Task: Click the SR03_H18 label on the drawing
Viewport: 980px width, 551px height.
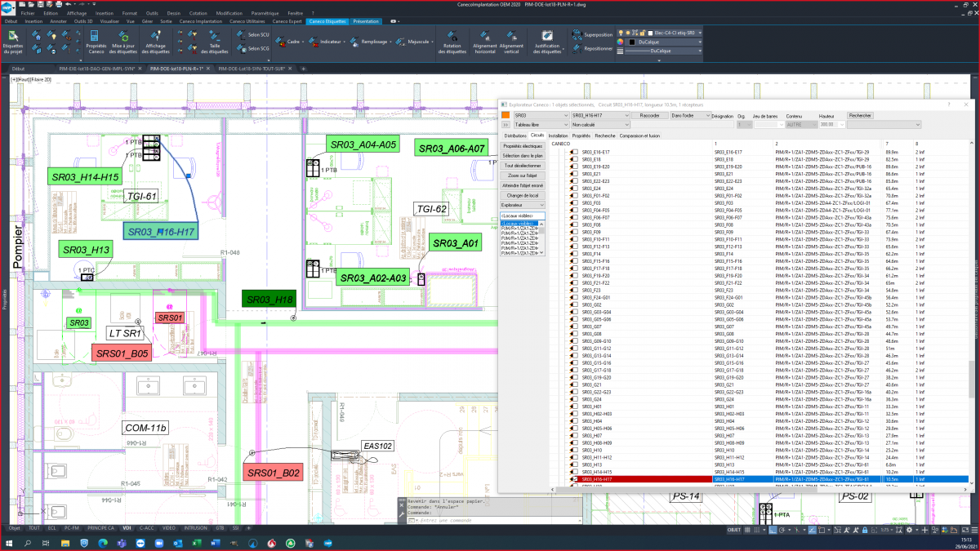Action: click(x=269, y=300)
